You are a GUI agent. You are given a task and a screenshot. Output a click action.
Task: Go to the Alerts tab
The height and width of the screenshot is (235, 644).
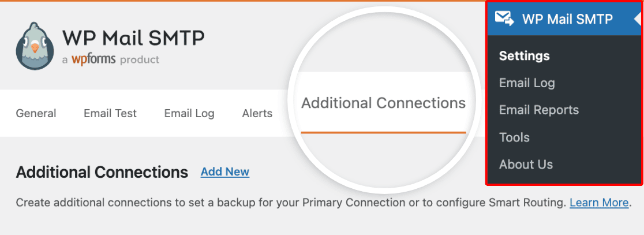click(x=257, y=113)
